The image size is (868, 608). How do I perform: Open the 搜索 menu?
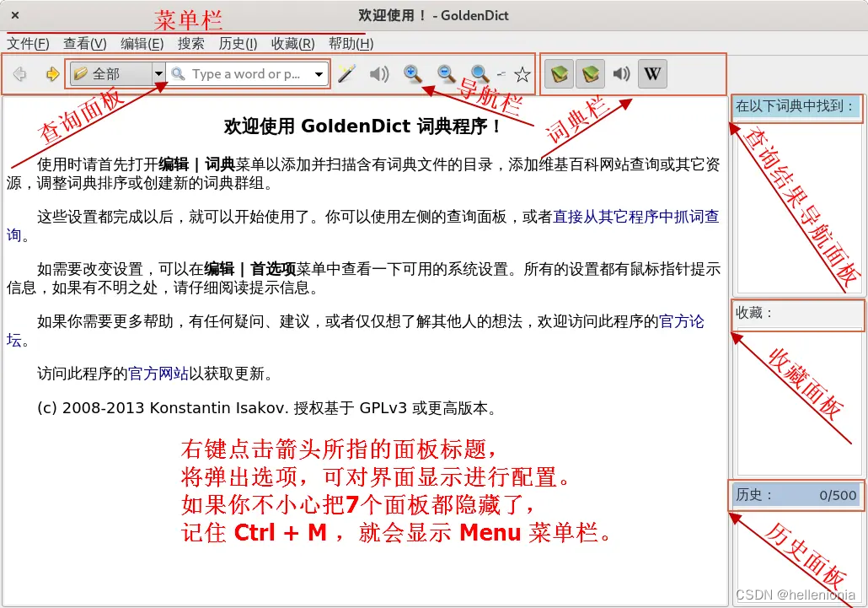[x=191, y=44]
